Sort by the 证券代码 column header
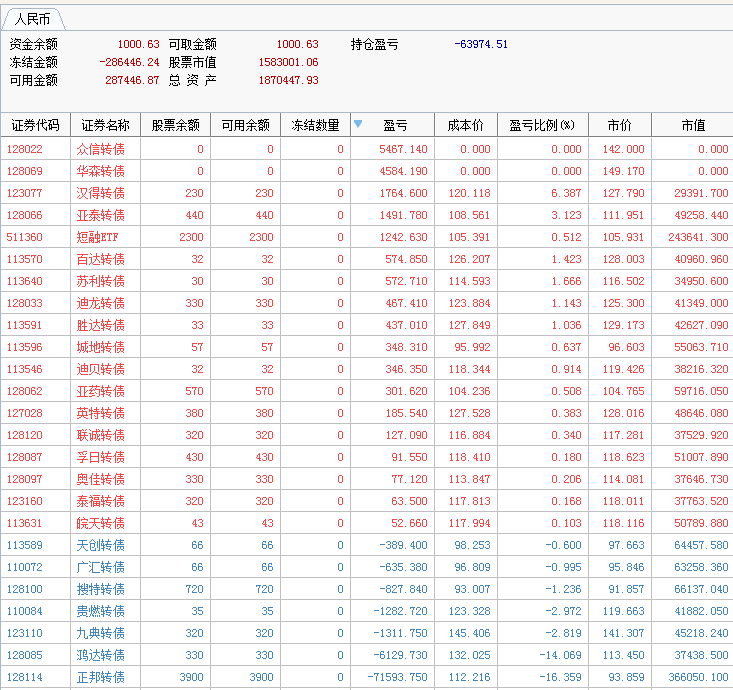Screen dimensions: 733x690 [x=35, y=125]
